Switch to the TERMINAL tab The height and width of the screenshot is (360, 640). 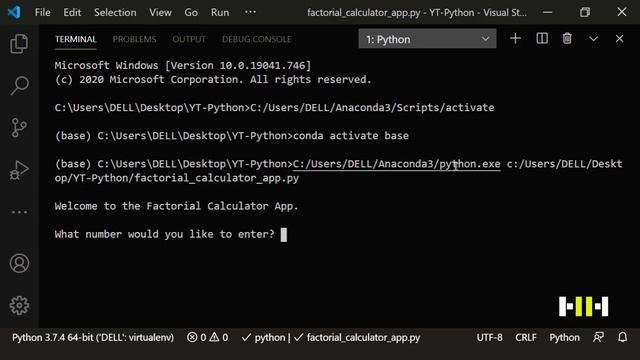76,39
